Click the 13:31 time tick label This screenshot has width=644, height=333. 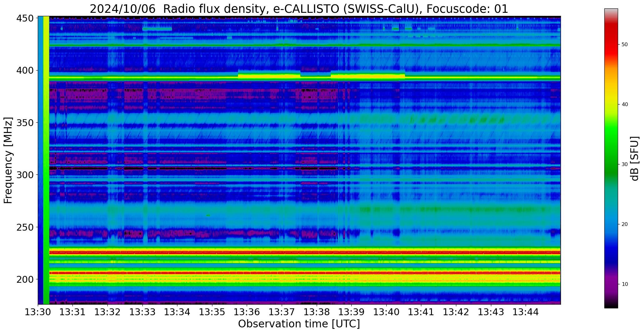(73, 312)
